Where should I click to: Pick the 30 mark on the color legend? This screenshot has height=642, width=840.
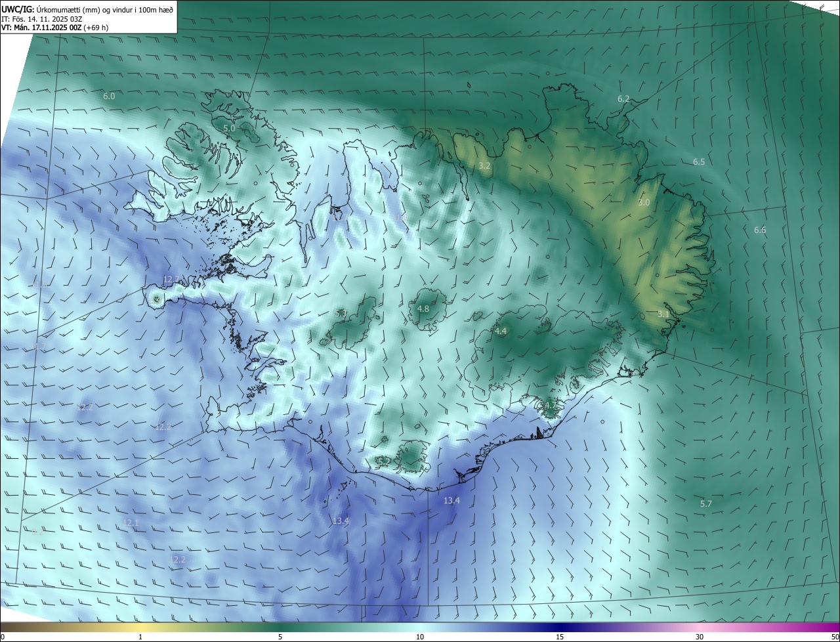pyautogui.click(x=700, y=637)
